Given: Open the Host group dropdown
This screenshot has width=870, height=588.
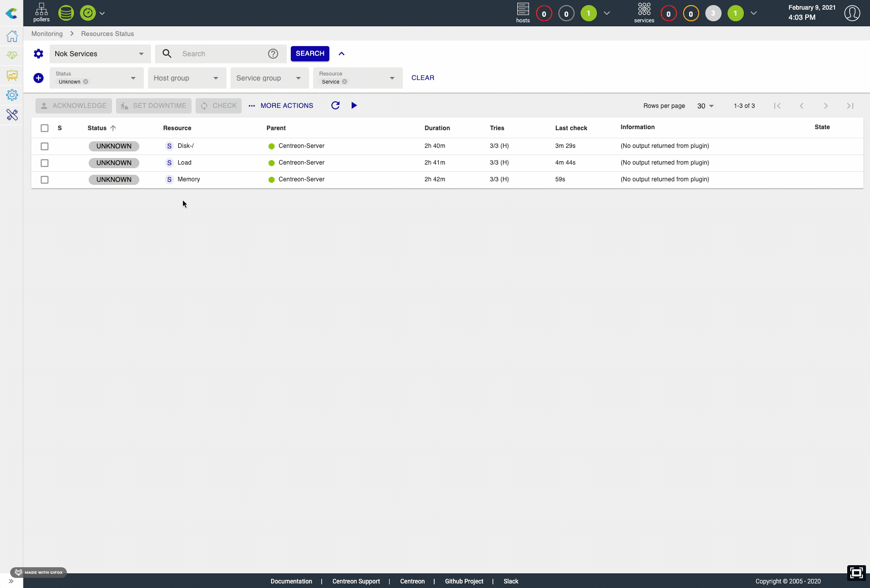Looking at the screenshot, I should pos(186,78).
